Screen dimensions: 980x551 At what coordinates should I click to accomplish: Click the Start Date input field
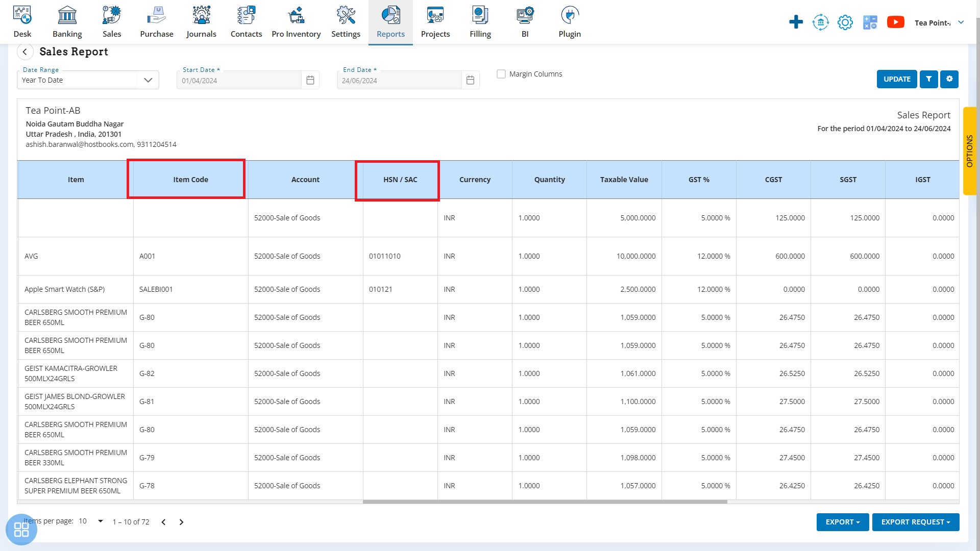(239, 81)
